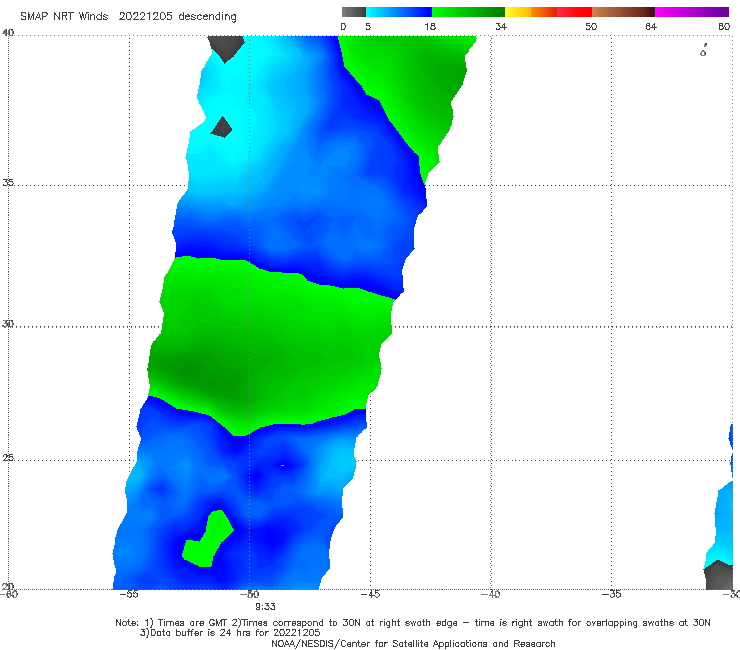Click the brown segment of the color scale
Image resolution: width=740 pixels, height=650 pixels.
623,12
